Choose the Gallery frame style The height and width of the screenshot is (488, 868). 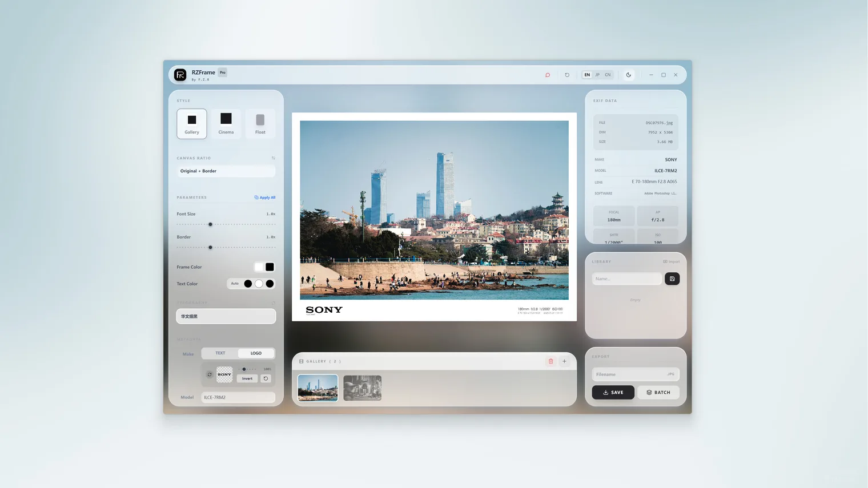tap(192, 123)
